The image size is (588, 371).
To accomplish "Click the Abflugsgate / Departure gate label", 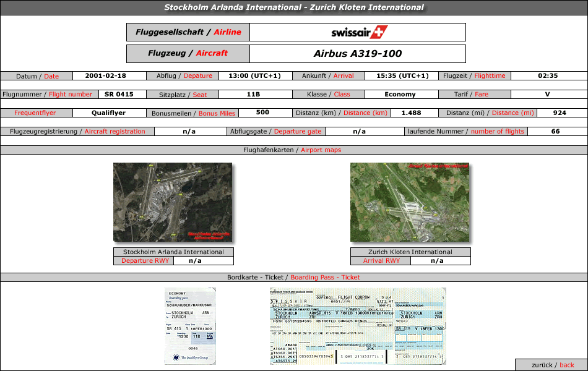I will coord(275,132).
